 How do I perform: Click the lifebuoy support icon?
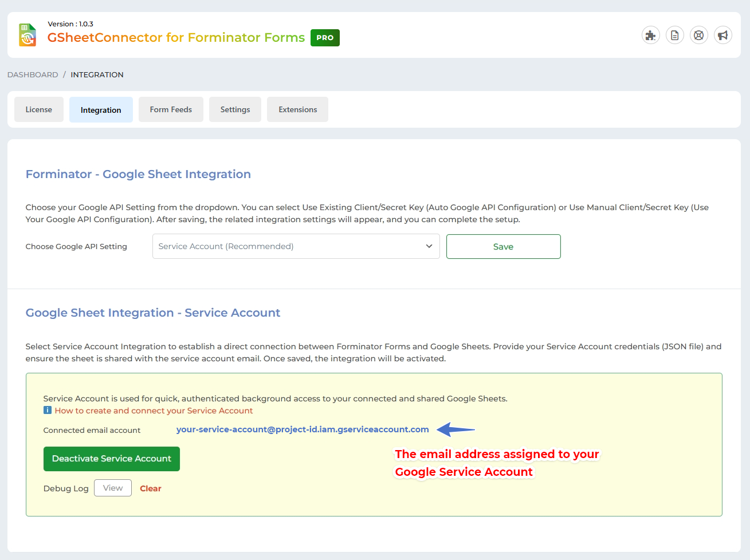(698, 36)
